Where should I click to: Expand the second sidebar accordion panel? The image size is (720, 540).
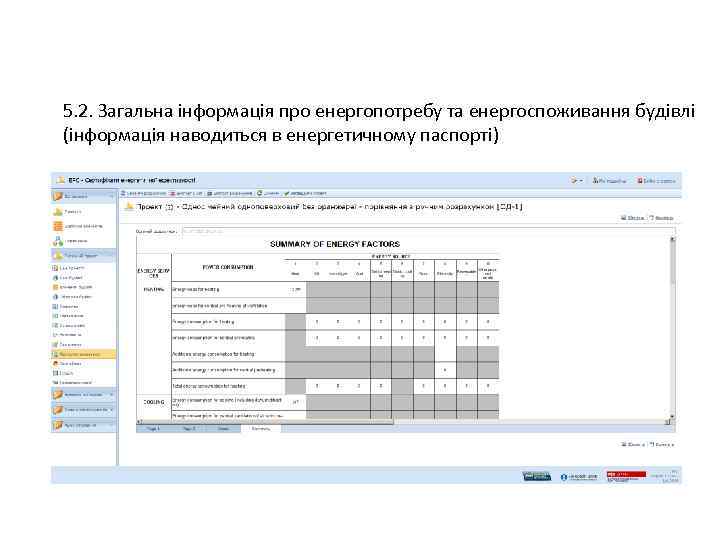pyautogui.click(x=83, y=394)
